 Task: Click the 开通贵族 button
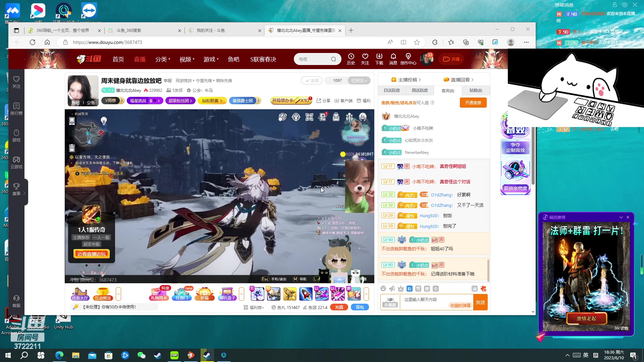pyautogui.click(x=473, y=103)
